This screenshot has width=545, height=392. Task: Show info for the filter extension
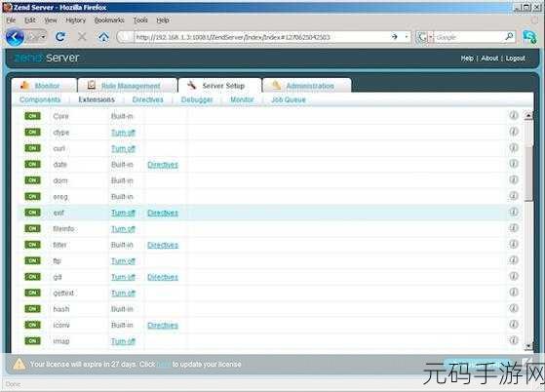514,244
